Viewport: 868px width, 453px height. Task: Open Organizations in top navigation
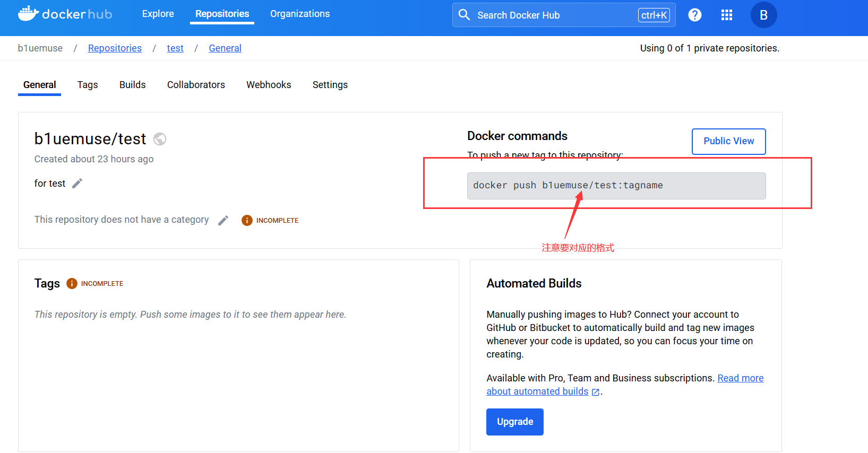pos(300,14)
